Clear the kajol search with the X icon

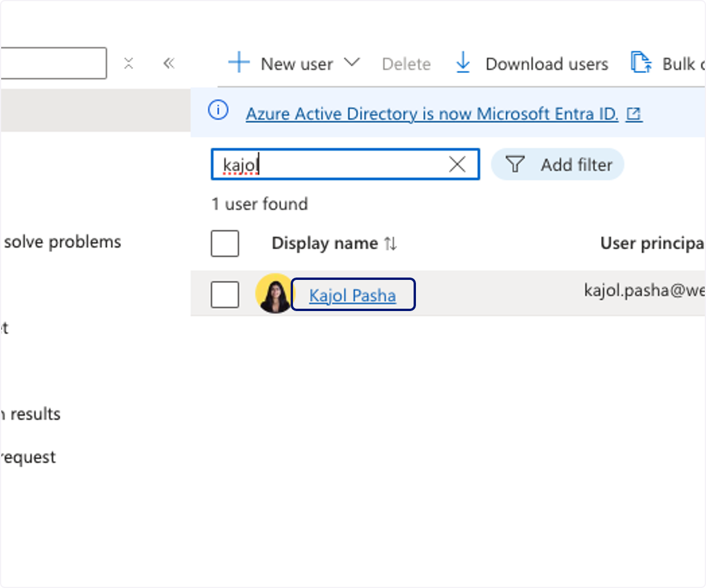457,165
